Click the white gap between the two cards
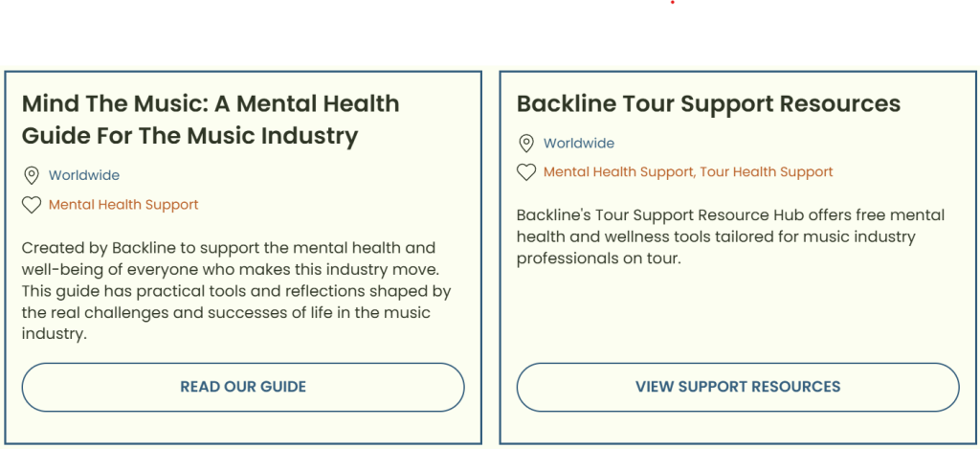980x449 pixels. point(491,257)
